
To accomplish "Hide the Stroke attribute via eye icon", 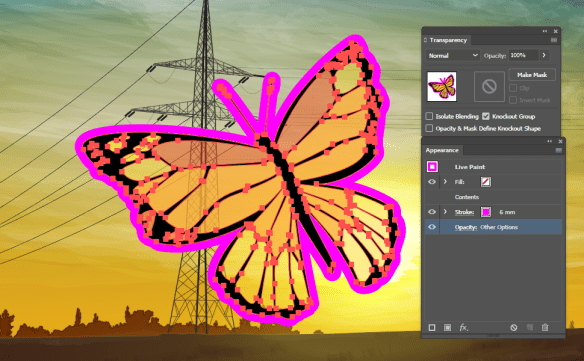I will tap(432, 212).
